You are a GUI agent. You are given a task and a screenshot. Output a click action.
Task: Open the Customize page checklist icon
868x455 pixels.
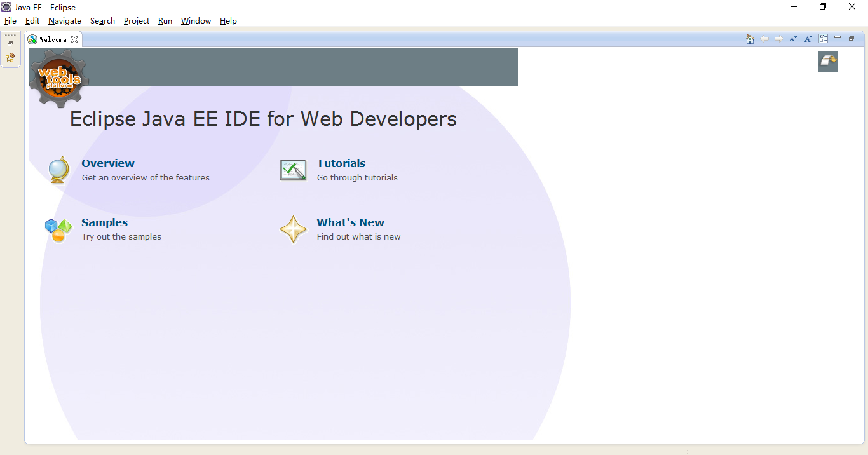(x=824, y=39)
